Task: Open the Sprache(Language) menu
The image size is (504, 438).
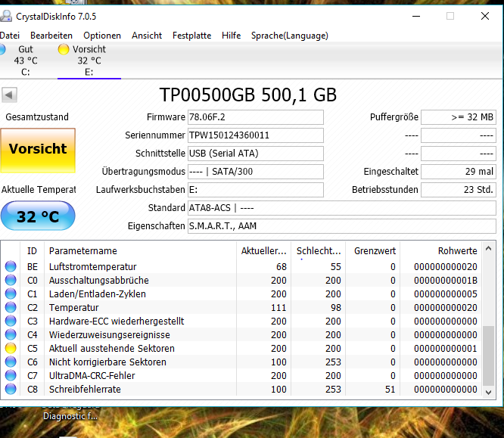Action: 290,36
